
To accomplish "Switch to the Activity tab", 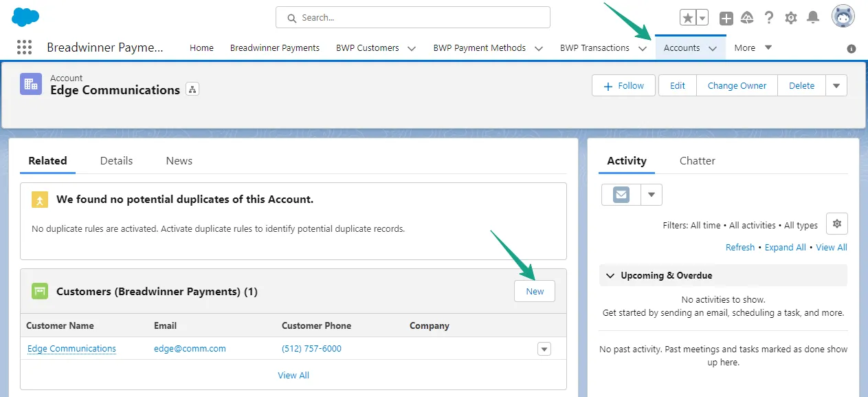I will coord(627,161).
